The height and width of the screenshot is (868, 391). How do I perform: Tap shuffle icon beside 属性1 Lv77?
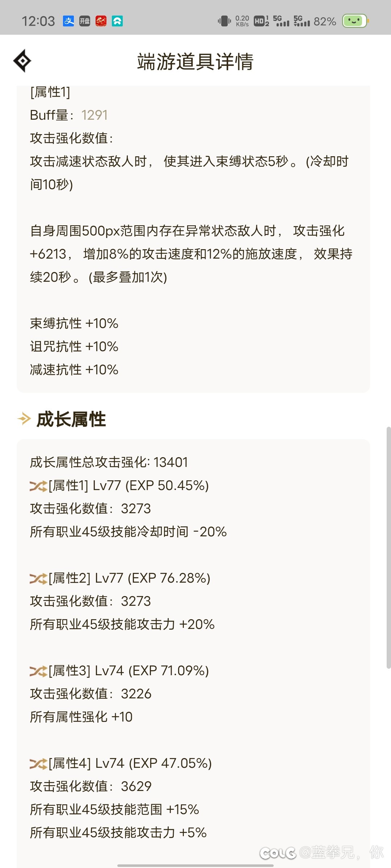(x=38, y=486)
